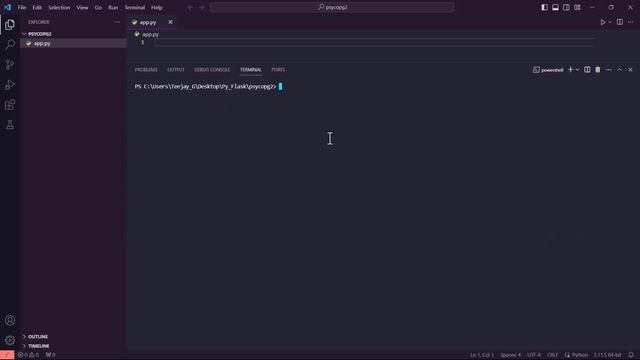Screen dimensions: 640x360
Task: Click the ports forwarded indicator in status bar
Action: click(x=51, y=355)
